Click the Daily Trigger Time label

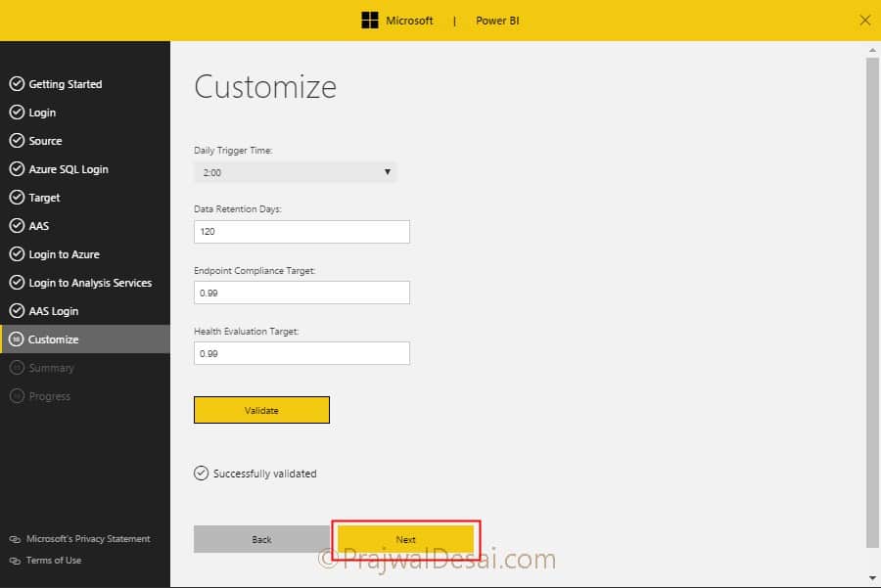tap(233, 151)
